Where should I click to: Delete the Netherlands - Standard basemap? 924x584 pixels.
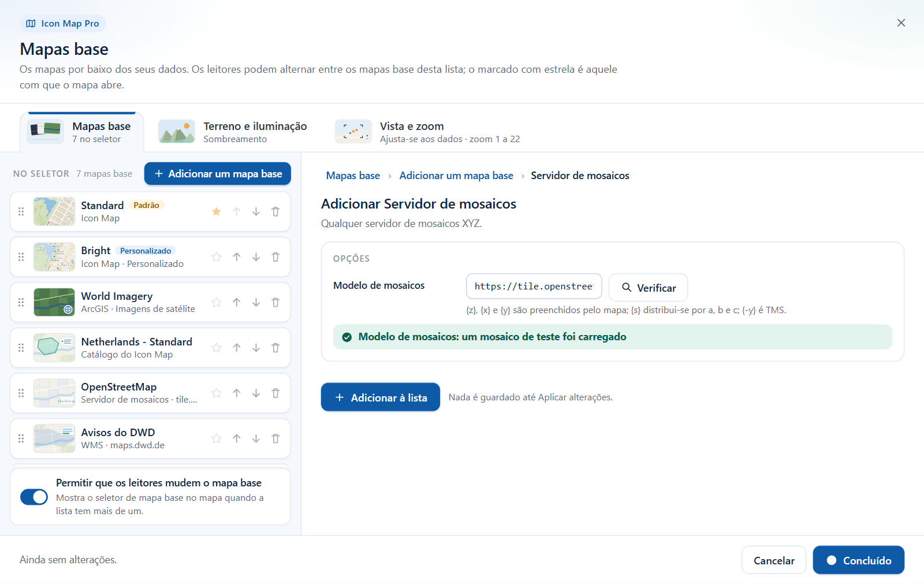[x=275, y=348]
